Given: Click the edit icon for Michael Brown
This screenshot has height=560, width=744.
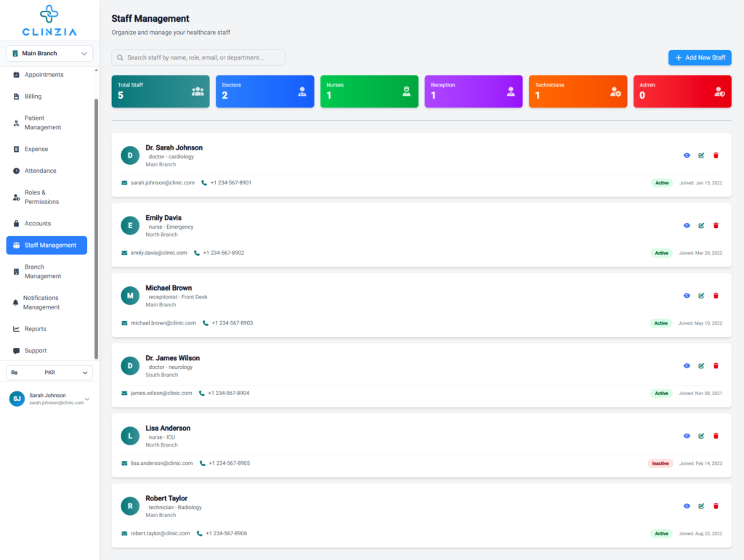Looking at the screenshot, I should (701, 296).
